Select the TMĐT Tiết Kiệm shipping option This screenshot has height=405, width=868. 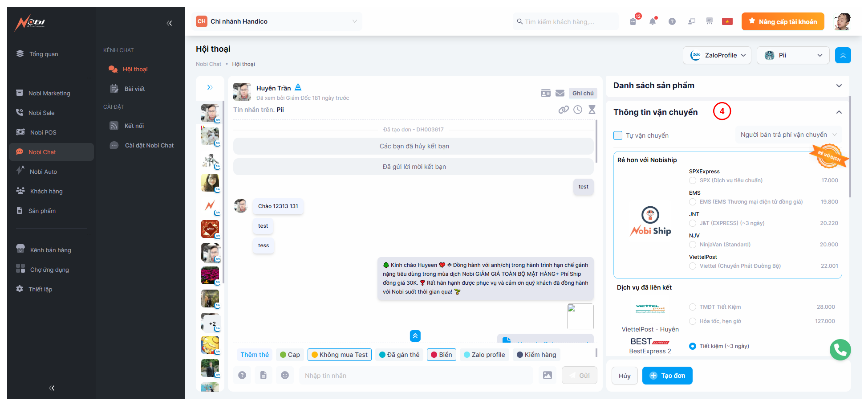[x=693, y=307]
